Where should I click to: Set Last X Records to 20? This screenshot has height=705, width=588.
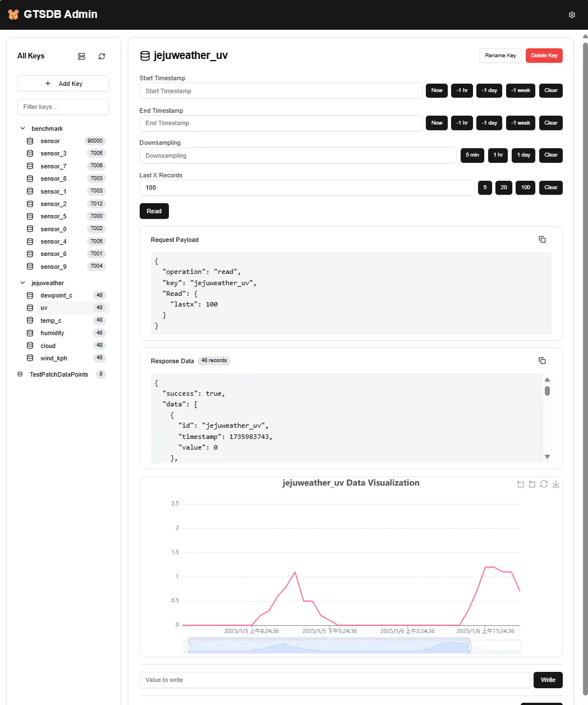tap(504, 187)
